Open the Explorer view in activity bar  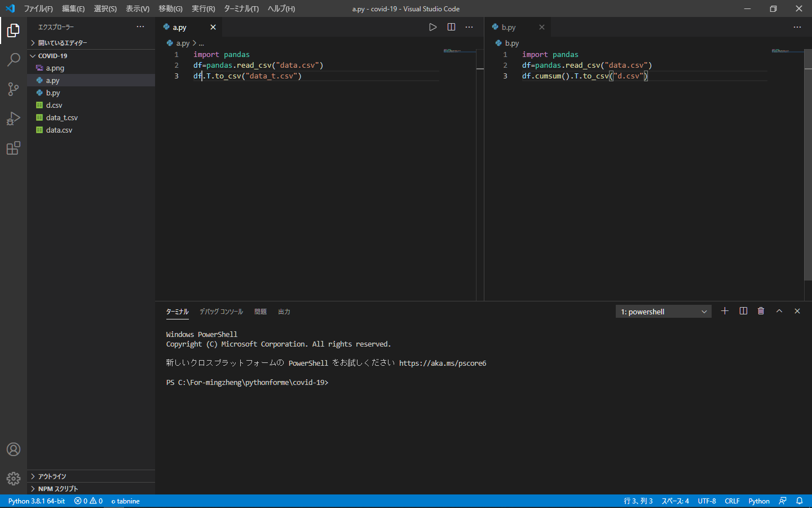point(14,30)
